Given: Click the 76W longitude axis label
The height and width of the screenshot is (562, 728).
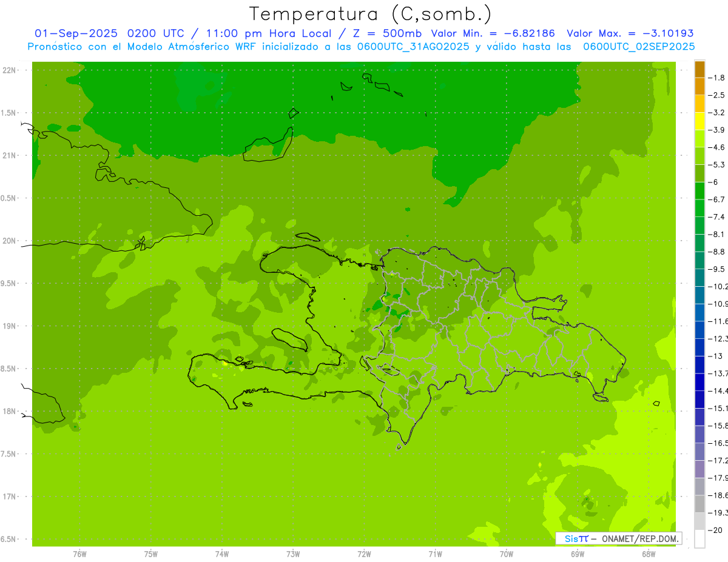Looking at the screenshot, I should [79, 554].
